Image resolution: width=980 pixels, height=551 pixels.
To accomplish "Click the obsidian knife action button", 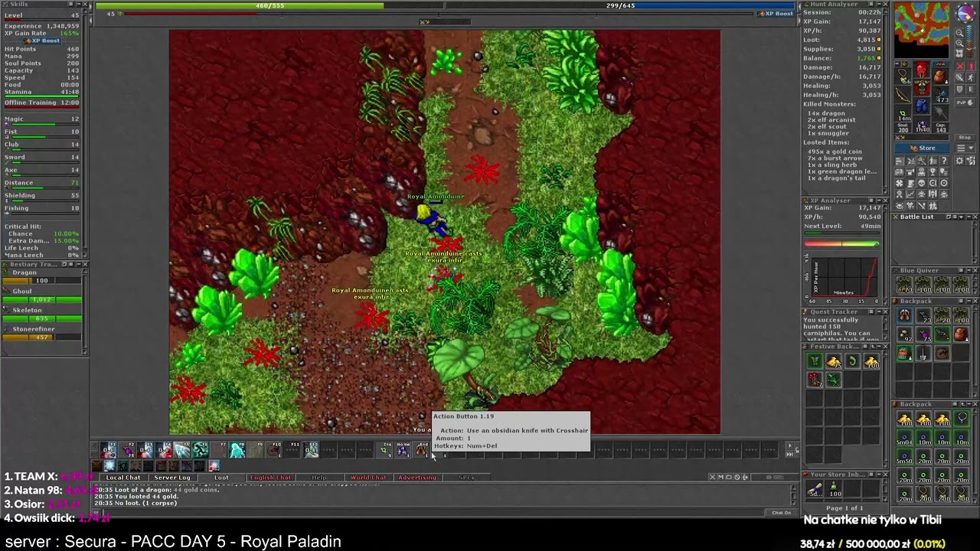I will coord(439,450).
